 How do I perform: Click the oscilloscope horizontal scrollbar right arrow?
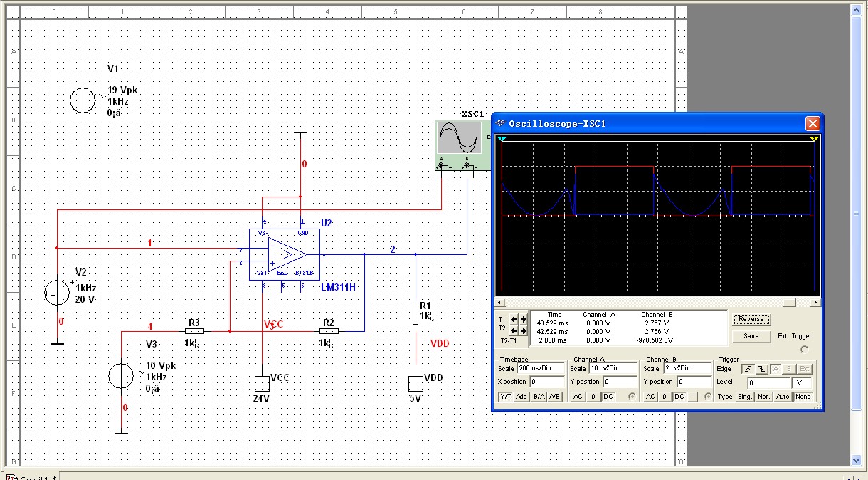pyautogui.click(x=815, y=303)
